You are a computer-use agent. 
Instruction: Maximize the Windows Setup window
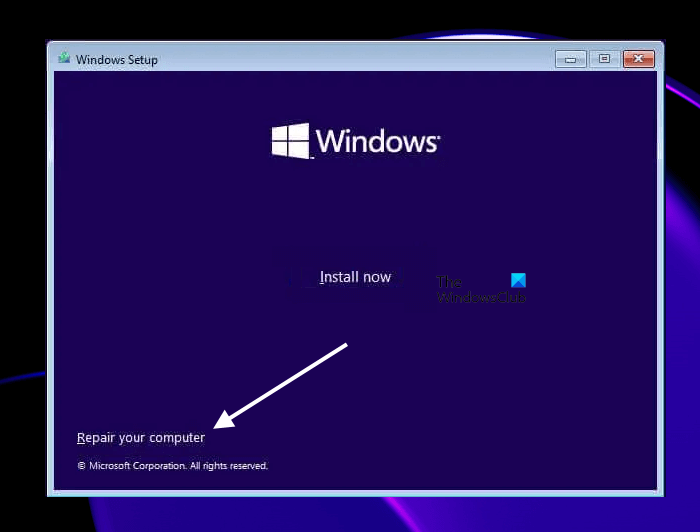pos(604,59)
